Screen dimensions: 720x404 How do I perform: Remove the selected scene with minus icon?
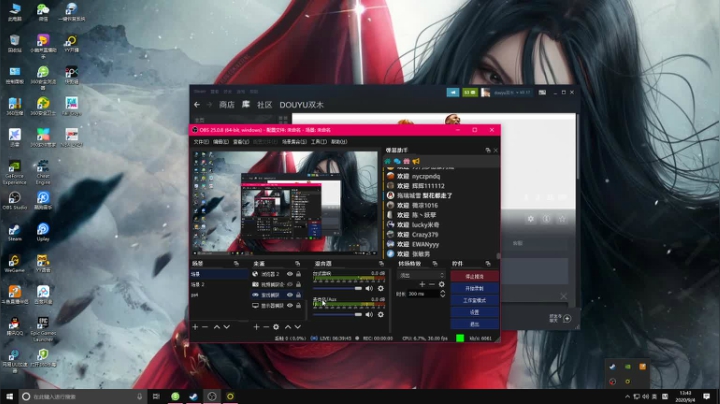(205, 327)
